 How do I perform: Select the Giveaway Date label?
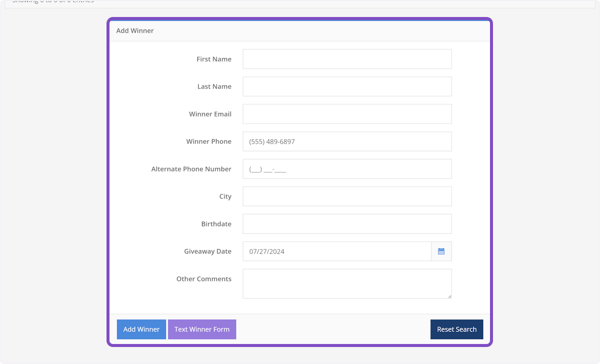pyautogui.click(x=207, y=251)
